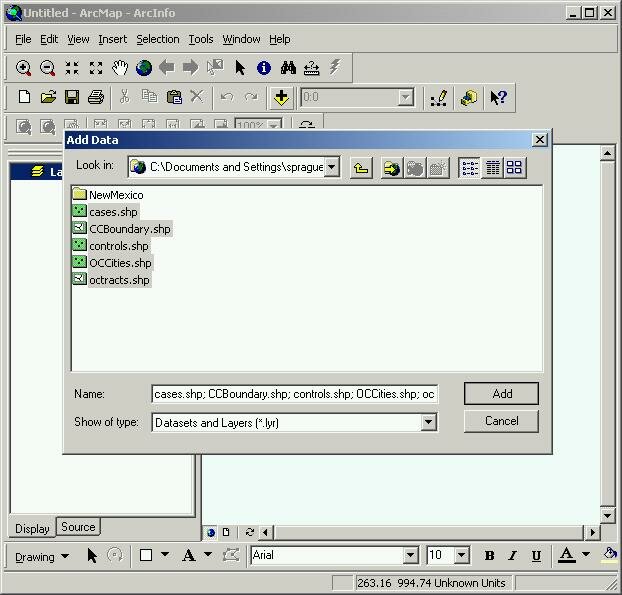Click the Add Data toolbar button
This screenshot has width=622, height=595.
click(x=281, y=97)
